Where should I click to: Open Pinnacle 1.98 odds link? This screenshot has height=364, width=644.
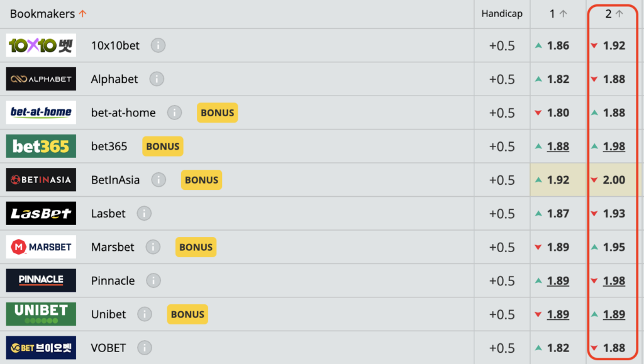[x=614, y=280]
